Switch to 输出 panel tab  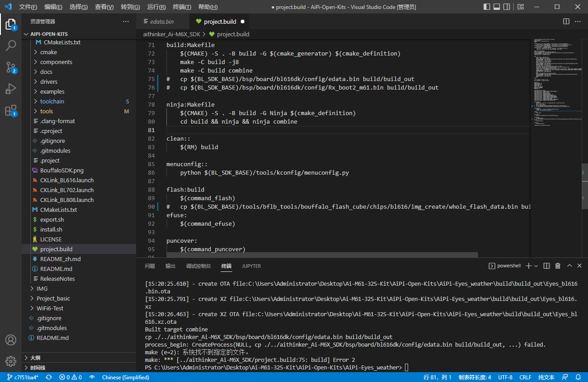(170, 266)
